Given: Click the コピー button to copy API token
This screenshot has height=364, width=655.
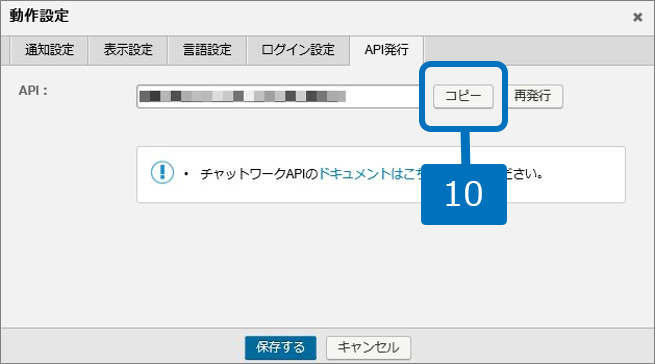Looking at the screenshot, I should 463,96.
